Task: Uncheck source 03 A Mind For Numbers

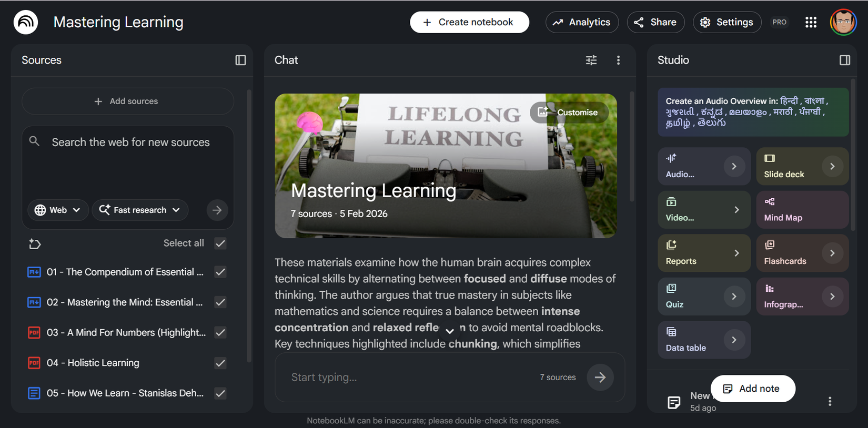Action: [x=220, y=332]
